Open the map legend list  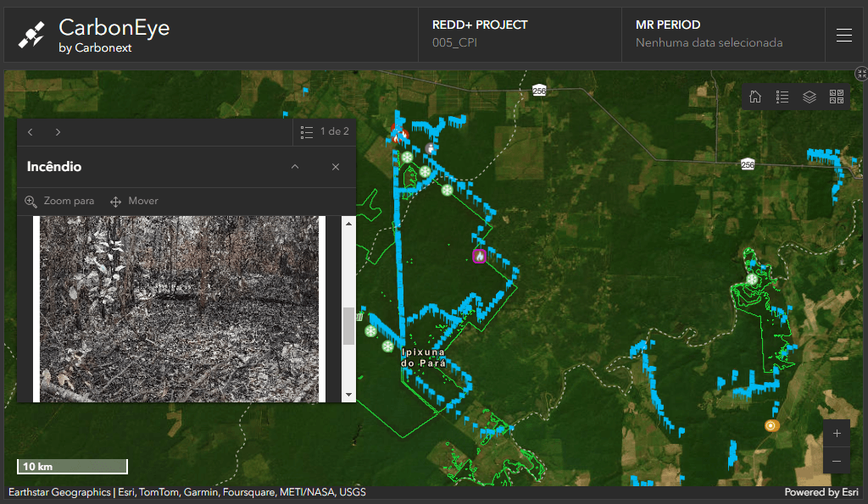pos(782,97)
